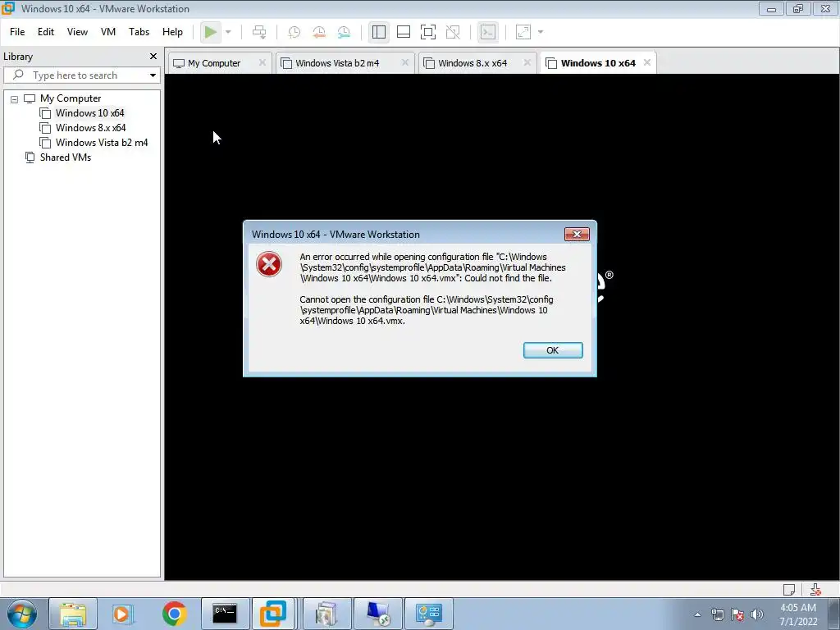Open the Remote Desktop taskbar icon
Viewport: 840px width, 630px height.
click(x=377, y=614)
